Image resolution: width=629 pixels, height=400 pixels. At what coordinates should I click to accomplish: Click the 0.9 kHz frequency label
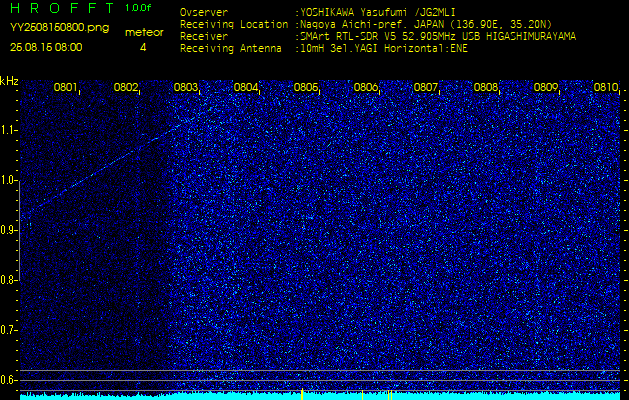point(8,231)
